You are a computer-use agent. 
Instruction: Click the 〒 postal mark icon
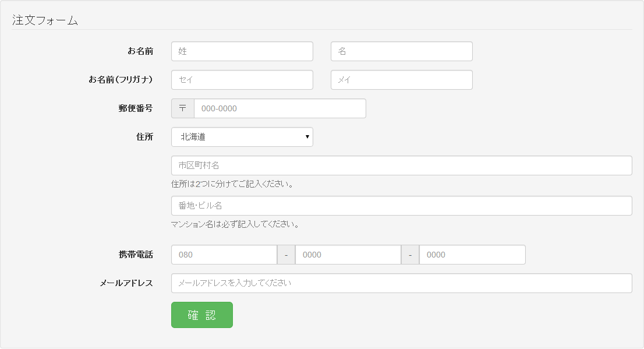tap(183, 108)
